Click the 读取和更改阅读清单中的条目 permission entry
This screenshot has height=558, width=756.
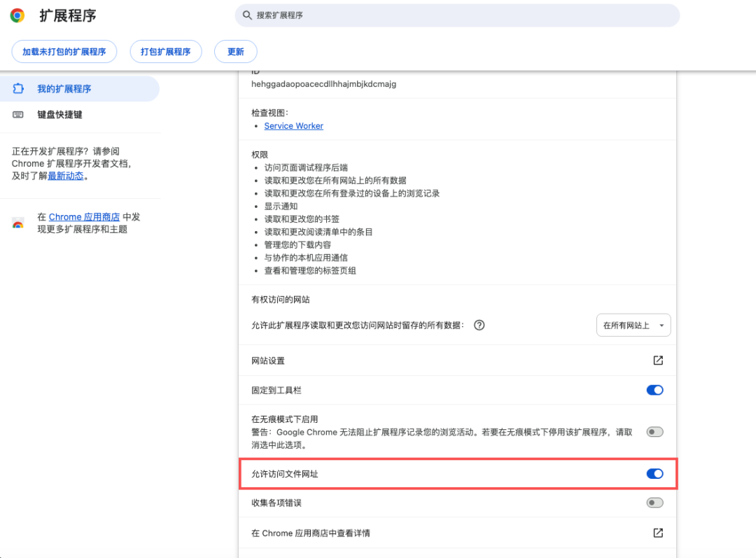[x=318, y=232]
